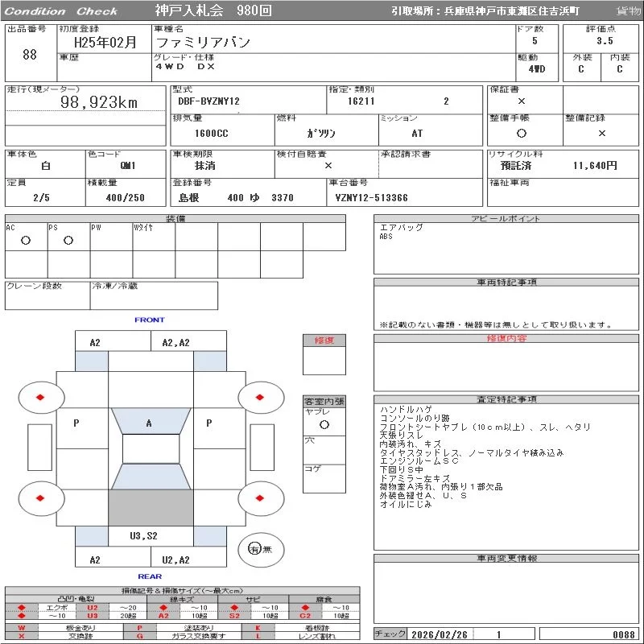Click the A2,A2 front bumper damage code

tap(176, 343)
